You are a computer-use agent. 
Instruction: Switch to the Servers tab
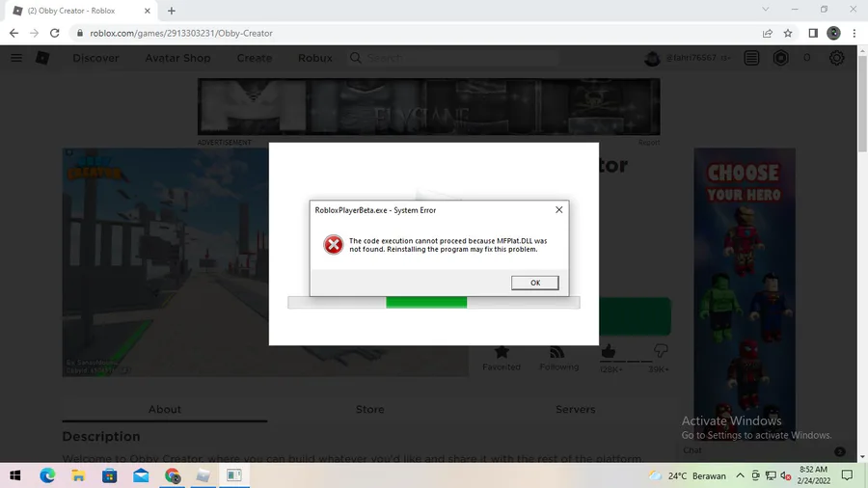pos(575,410)
